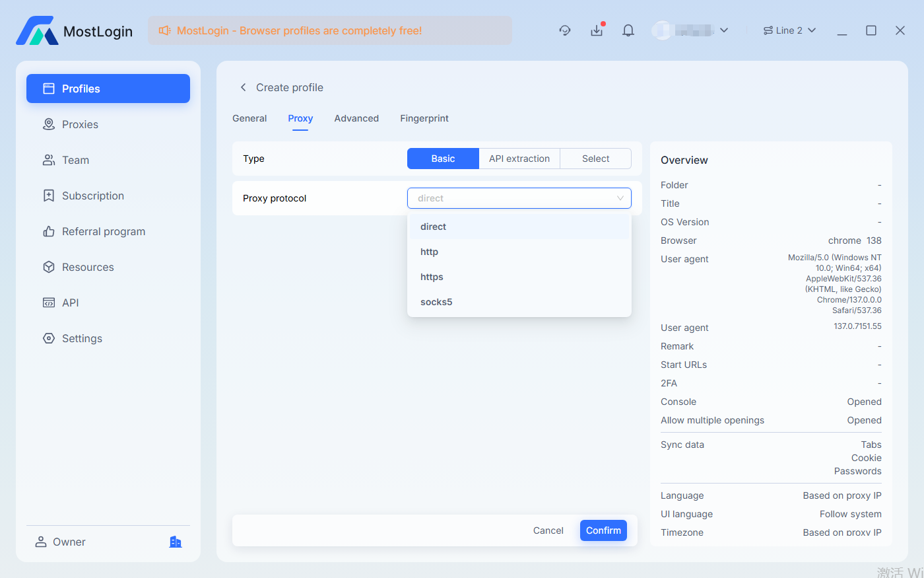Click the Line 2 label text
This screenshot has width=924, height=578.
pos(789,30)
